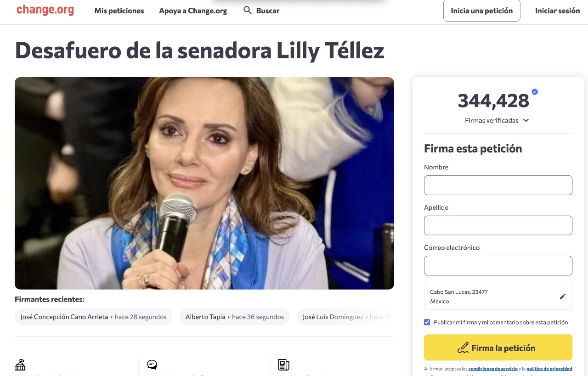Click the government building icon below signers

tap(20, 365)
